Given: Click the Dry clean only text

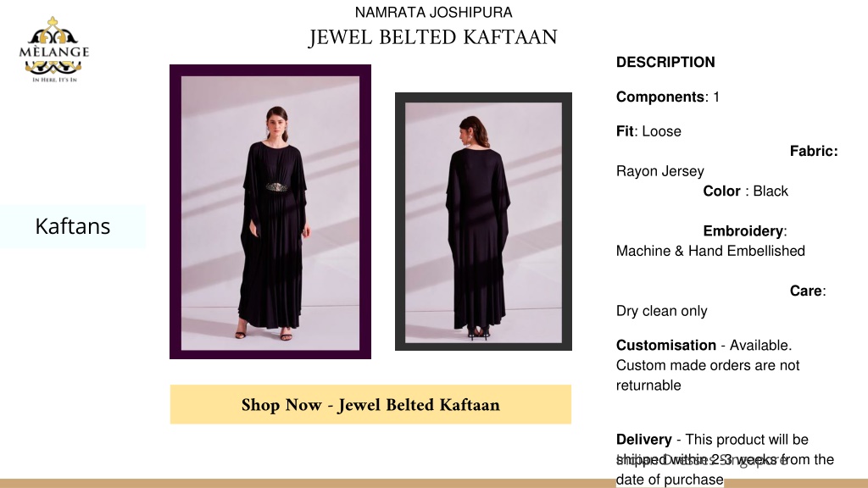Looking at the screenshot, I should coord(661,311).
